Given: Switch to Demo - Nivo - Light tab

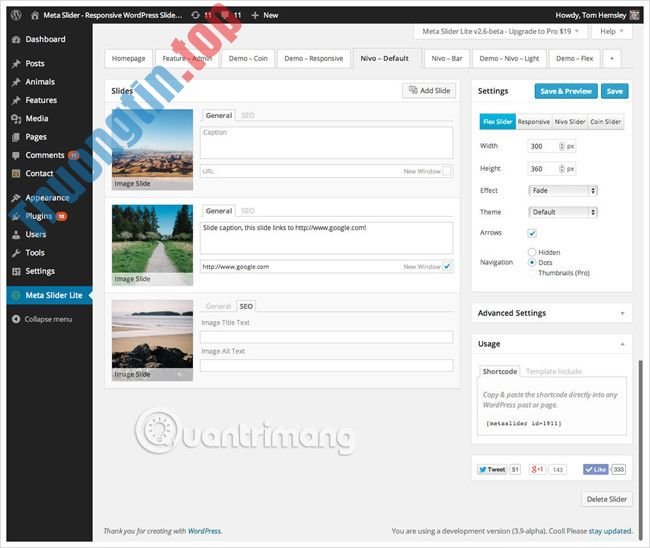Looking at the screenshot, I should tap(509, 58).
